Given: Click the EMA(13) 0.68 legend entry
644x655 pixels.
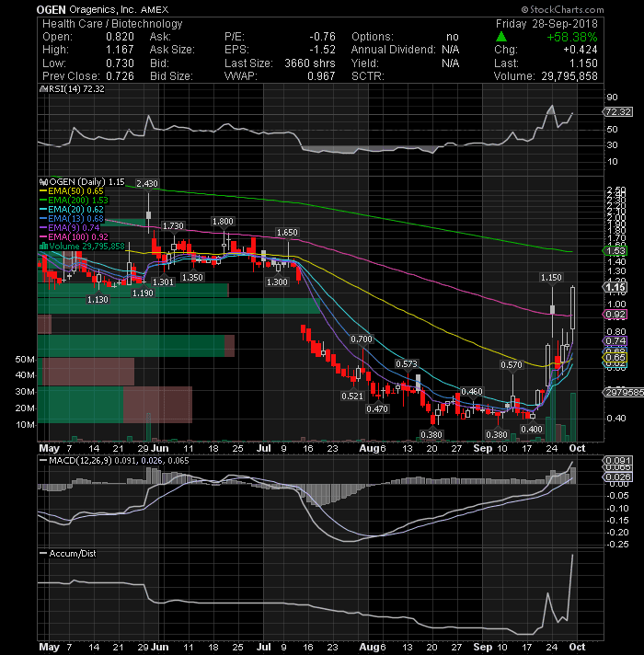Looking at the screenshot, I should (x=72, y=218).
